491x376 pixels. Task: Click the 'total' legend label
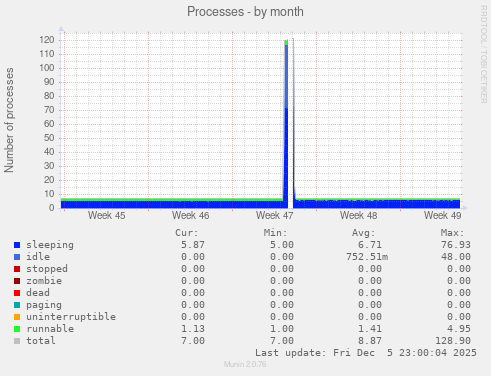(41, 341)
